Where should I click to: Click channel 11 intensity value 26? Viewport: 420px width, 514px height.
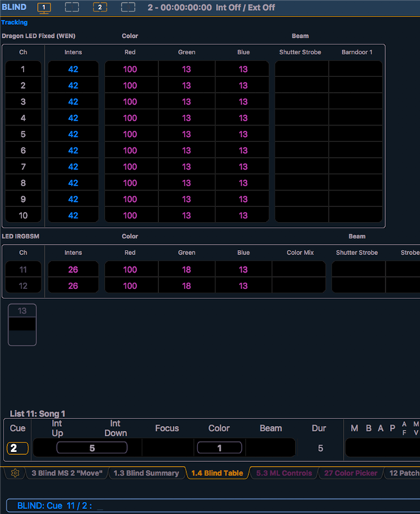coord(73,269)
